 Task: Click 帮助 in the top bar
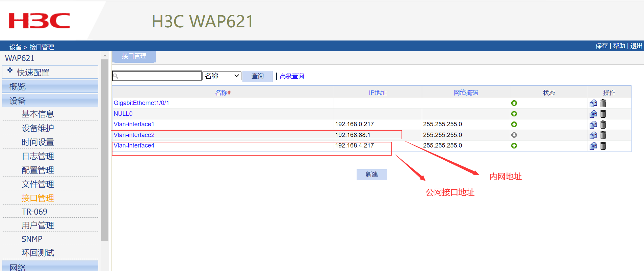click(x=619, y=46)
